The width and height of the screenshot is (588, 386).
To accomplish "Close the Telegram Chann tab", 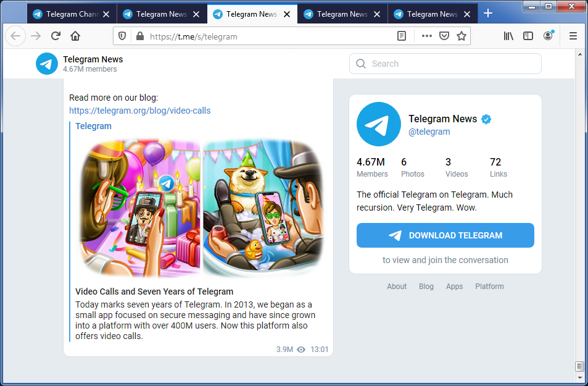I will click(x=107, y=14).
